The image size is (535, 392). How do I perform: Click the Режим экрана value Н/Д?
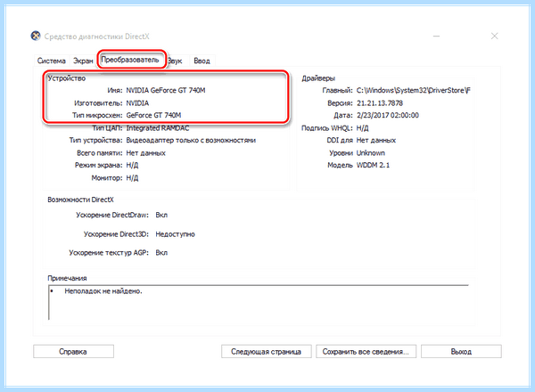[x=132, y=166]
